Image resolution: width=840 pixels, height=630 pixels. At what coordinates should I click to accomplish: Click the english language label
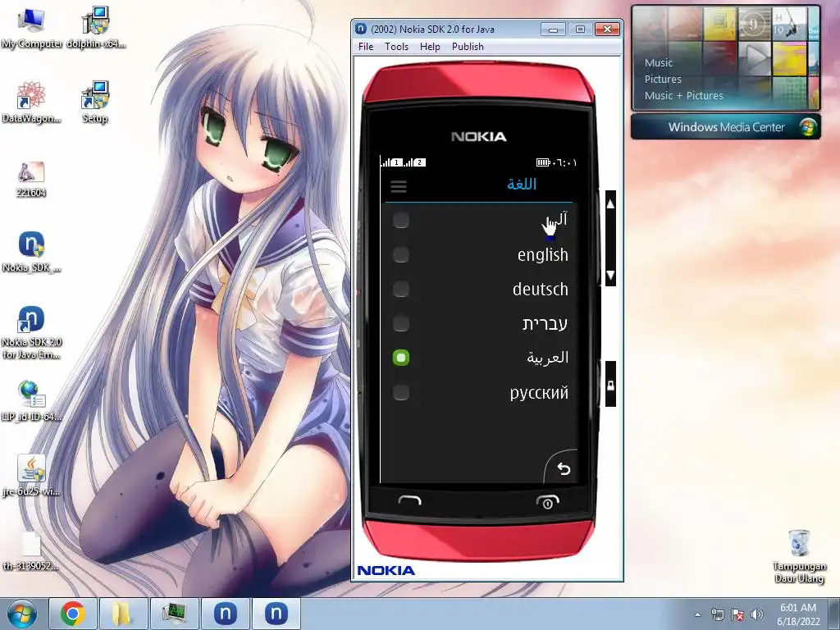pyautogui.click(x=542, y=254)
